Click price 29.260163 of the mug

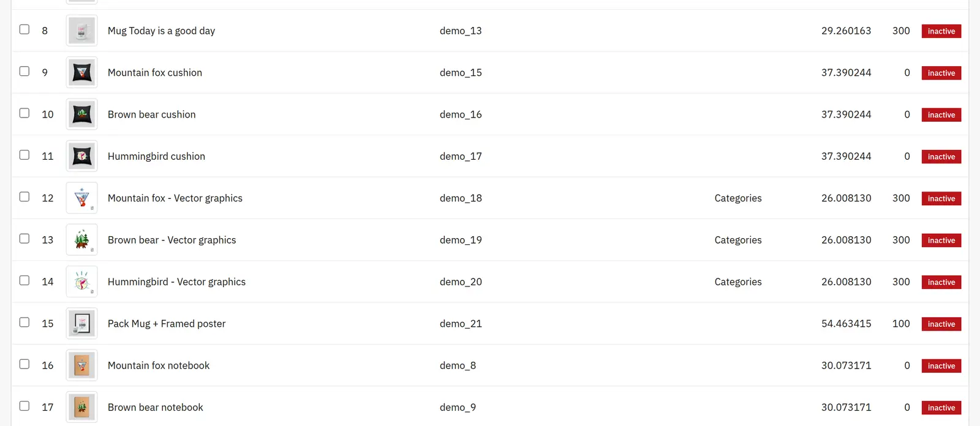[x=846, y=31]
